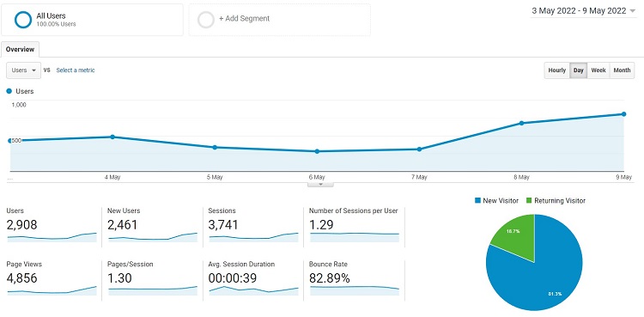The height and width of the screenshot is (317, 644).
Task: Click Number of Sessions per User value 1.29
Action: [x=321, y=225]
